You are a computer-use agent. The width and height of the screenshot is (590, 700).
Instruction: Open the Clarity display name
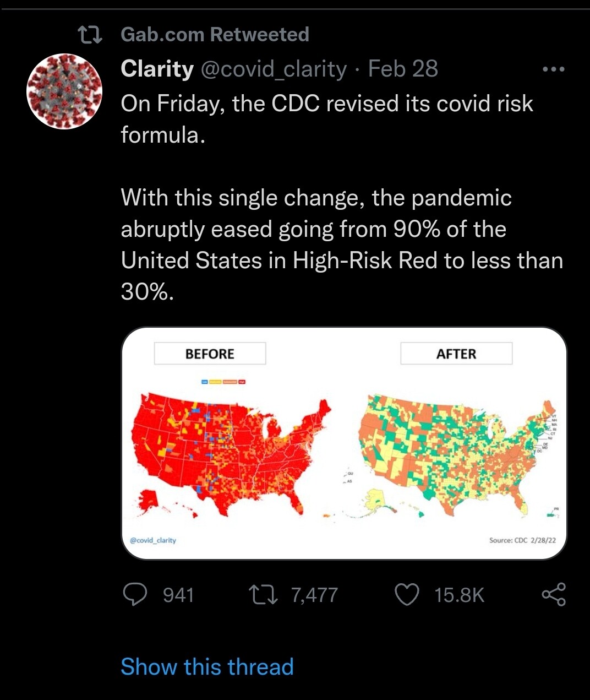[157, 69]
